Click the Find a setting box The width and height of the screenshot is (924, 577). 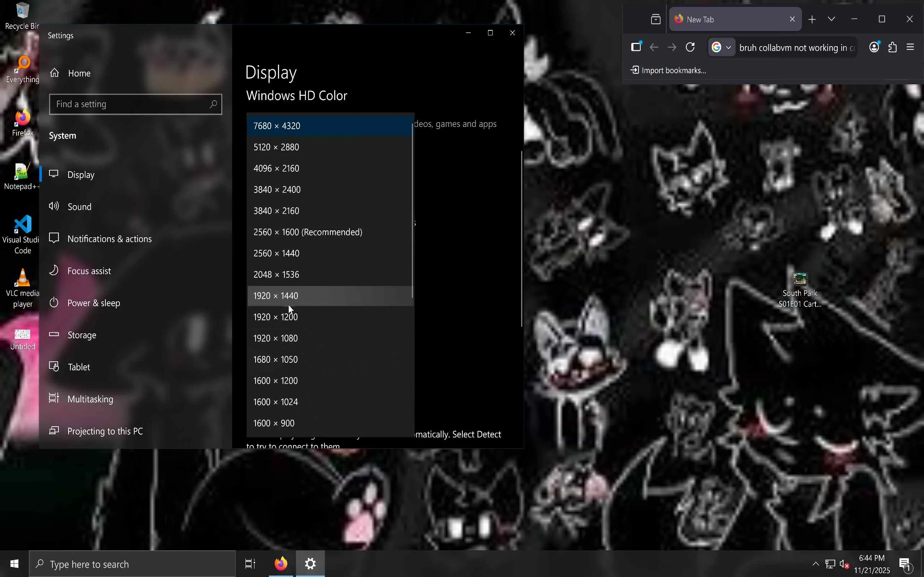pyautogui.click(x=130, y=104)
